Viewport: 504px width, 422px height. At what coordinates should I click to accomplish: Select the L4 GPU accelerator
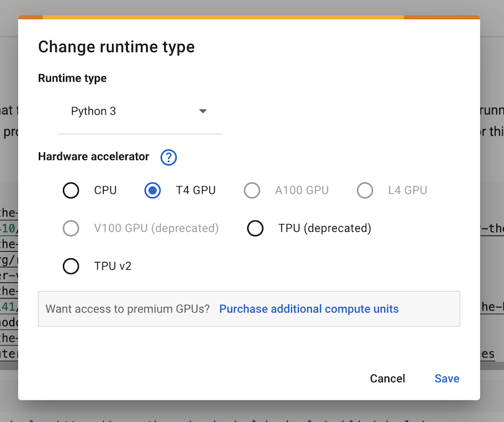click(x=365, y=190)
